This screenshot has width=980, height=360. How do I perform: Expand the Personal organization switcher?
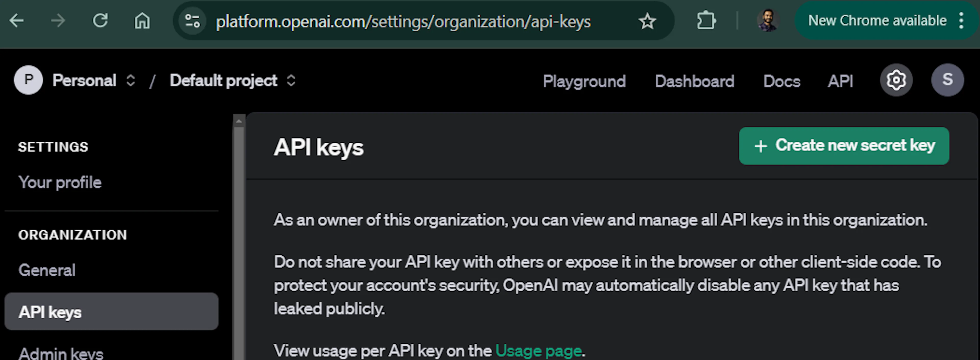(x=94, y=80)
